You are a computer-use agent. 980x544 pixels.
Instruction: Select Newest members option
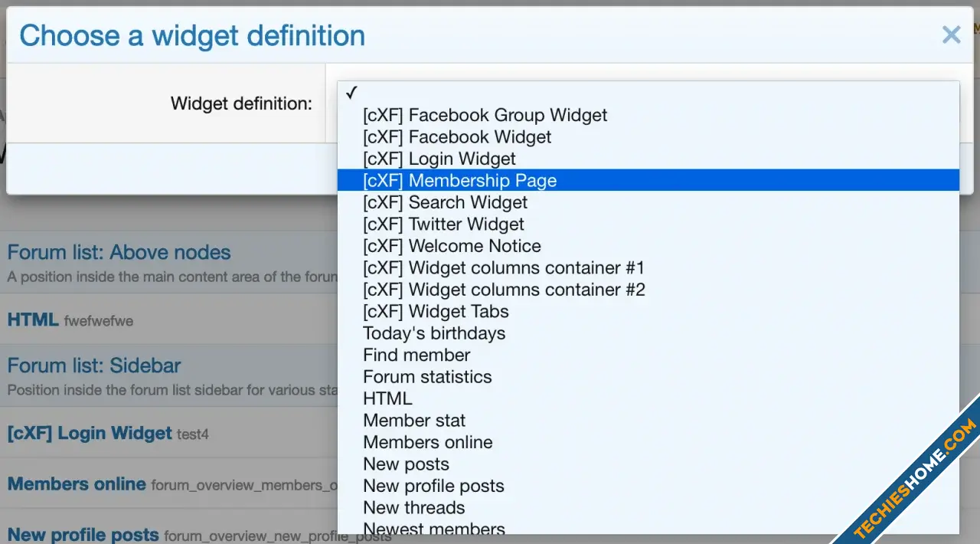pyautogui.click(x=648, y=527)
